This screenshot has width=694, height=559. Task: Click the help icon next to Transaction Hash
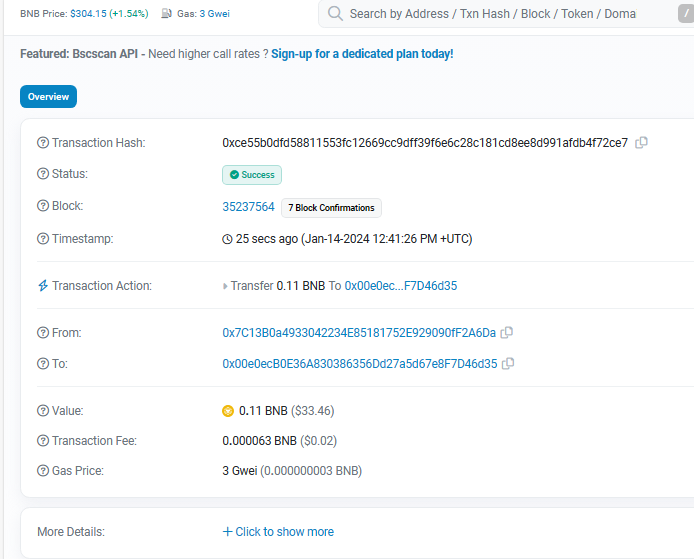pos(43,143)
